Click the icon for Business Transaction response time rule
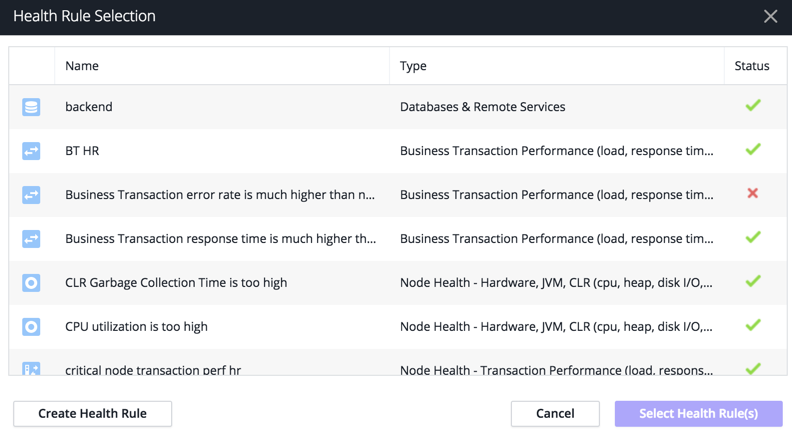792x435 pixels. point(31,239)
